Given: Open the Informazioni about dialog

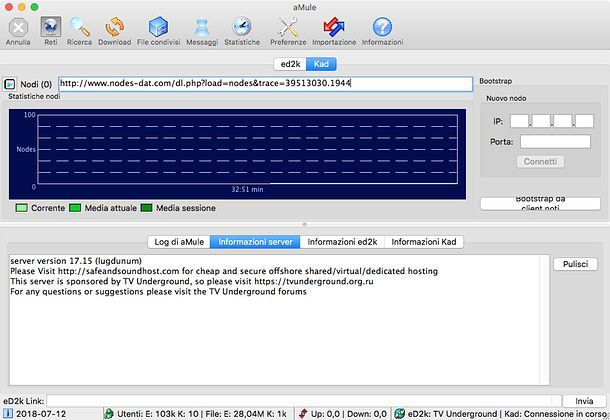Looking at the screenshot, I should coord(382,31).
